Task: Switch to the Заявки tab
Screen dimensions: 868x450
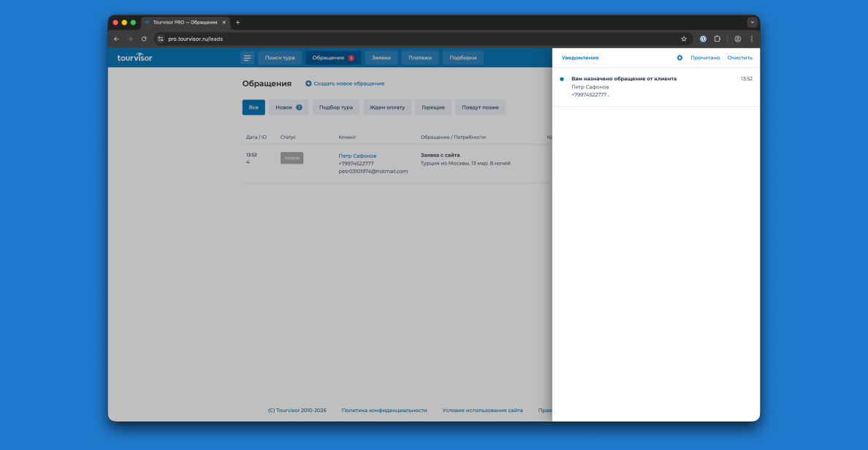Action: click(381, 58)
